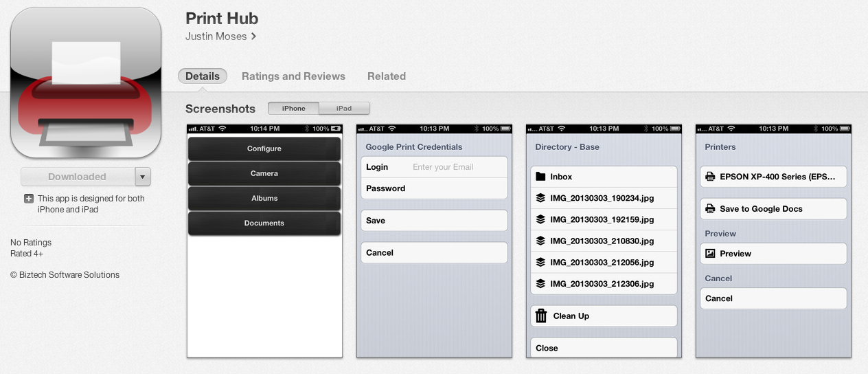Click battery icon in first screenshot status bar
This screenshot has height=374, width=868.
(x=336, y=129)
